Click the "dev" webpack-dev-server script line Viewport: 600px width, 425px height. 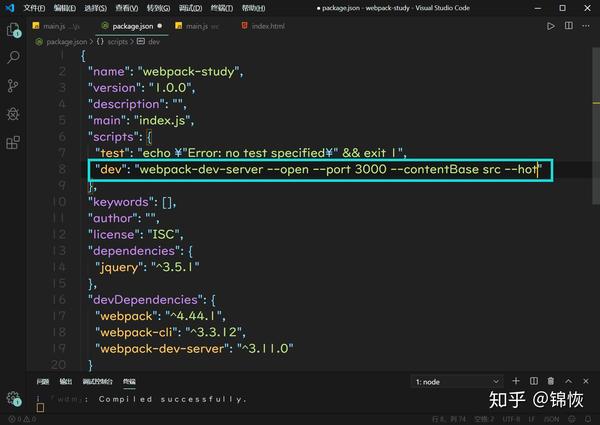pyautogui.click(x=318, y=169)
